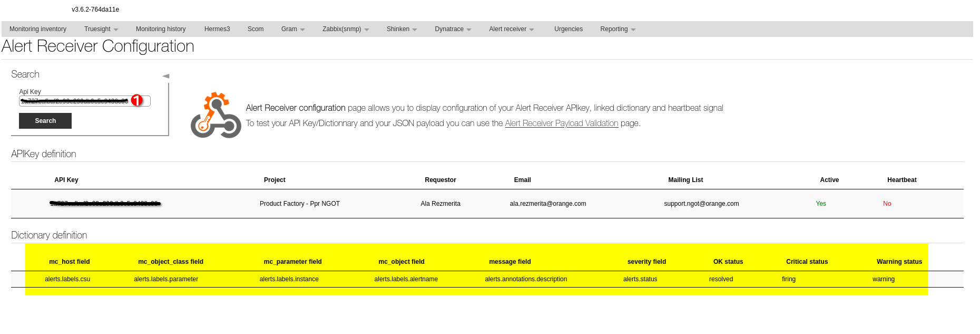This screenshot has height=334, width=980.
Task: Open the Scom menu item
Action: tap(256, 29)
